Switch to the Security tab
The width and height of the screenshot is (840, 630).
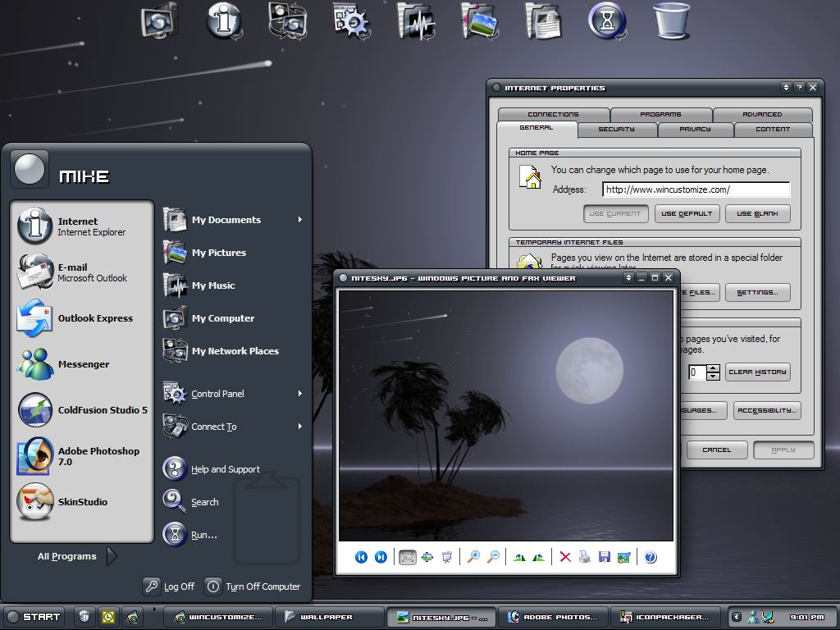coord(616,130)
